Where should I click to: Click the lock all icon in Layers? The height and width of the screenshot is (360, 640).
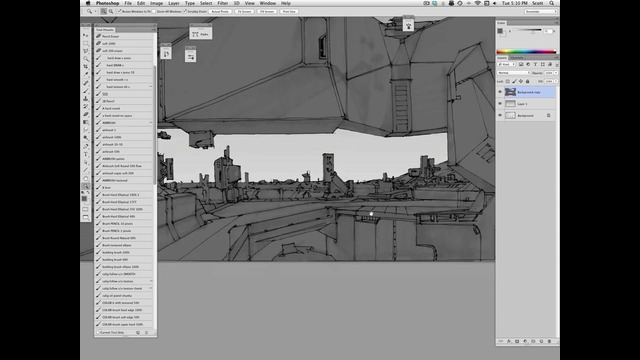click(x=527, y=81)
